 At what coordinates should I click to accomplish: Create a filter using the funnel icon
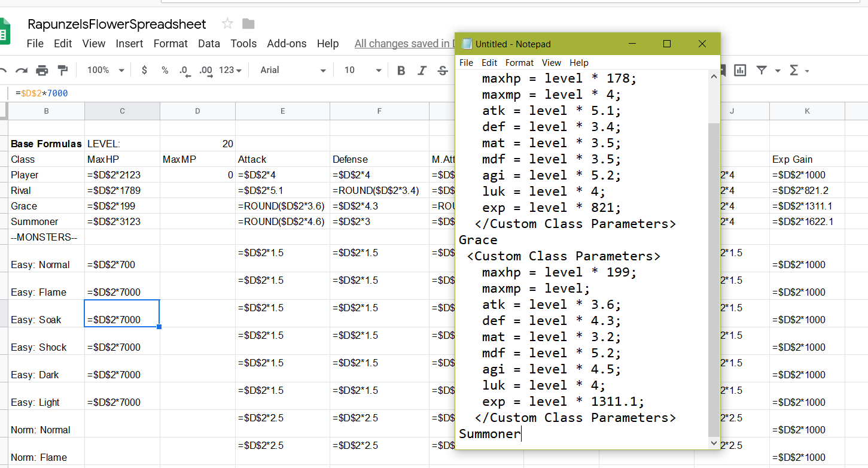click(x=762, y=71)
